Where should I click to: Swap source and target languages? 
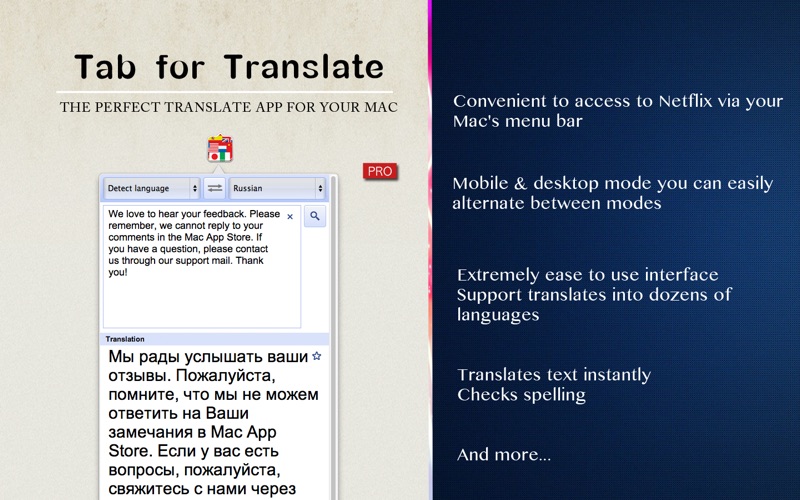215,188
